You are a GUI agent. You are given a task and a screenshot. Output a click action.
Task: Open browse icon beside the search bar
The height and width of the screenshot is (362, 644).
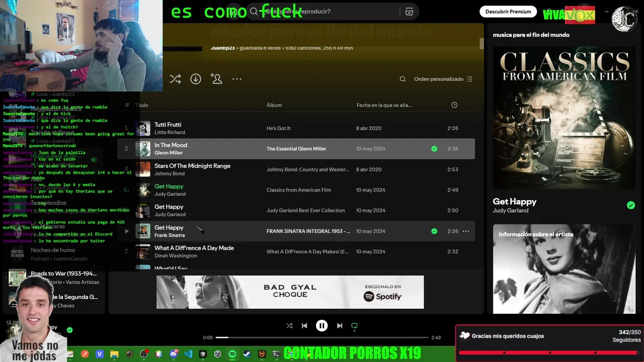click(409, 12)
